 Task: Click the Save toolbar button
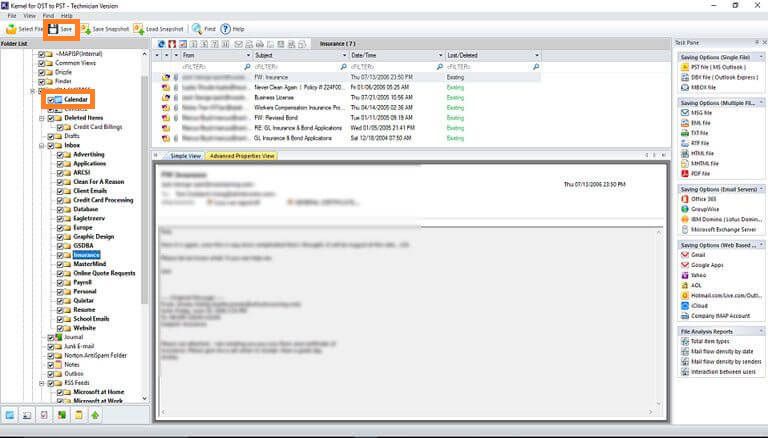pos(61,29)
